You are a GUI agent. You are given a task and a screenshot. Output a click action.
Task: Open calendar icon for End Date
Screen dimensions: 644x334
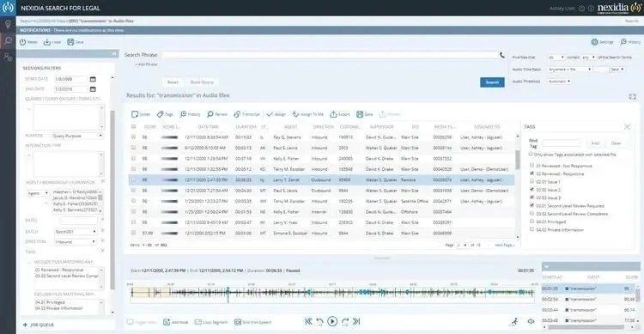click(93, 88)
